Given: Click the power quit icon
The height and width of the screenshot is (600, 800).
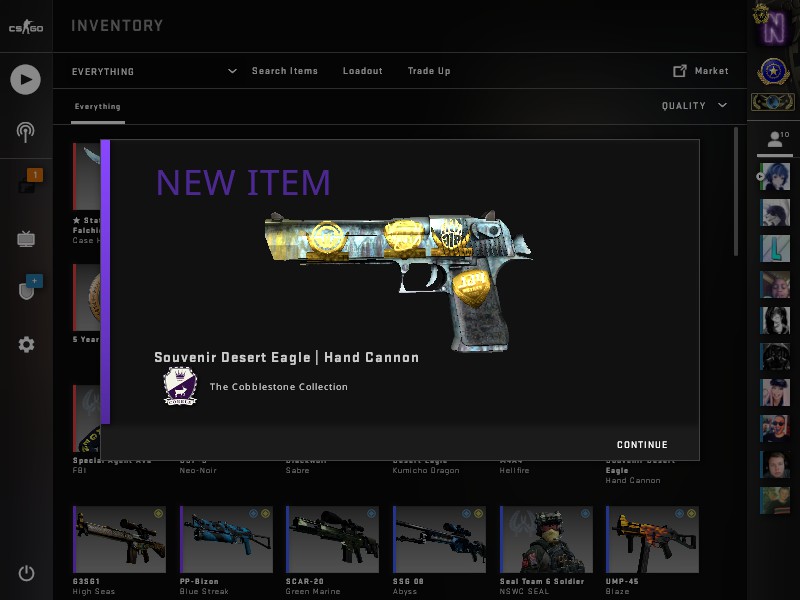Looking at the screenshot, I should click(27, 573).
